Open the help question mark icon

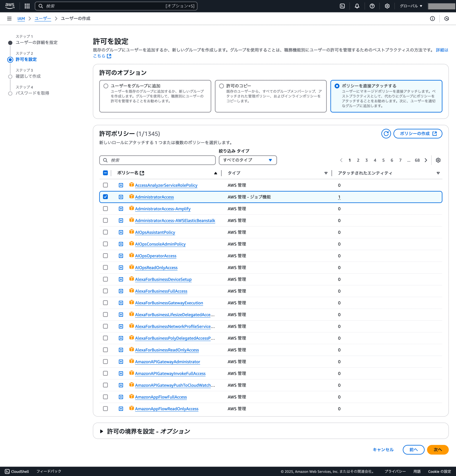pos(372,6)
